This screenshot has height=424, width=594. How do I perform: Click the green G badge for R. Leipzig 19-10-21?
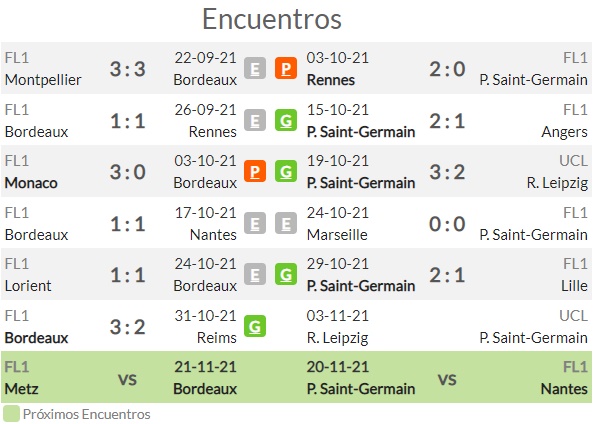[x=286, y=172]
